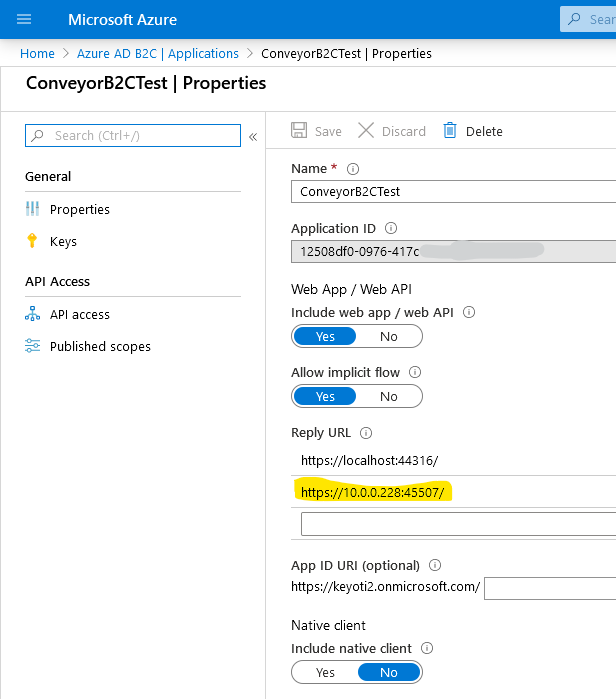
Task: Open Azure AD B2C | Applications breadcrumb
Action: (158, 53)
